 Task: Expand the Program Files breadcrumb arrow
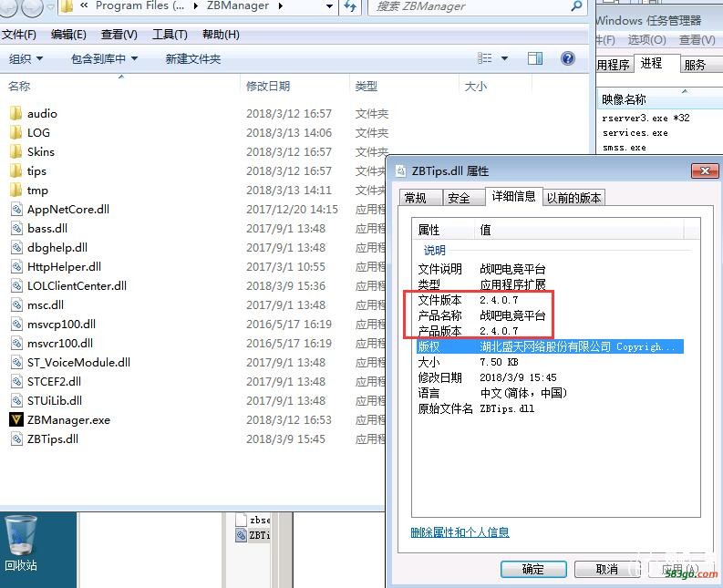(196, 6)
